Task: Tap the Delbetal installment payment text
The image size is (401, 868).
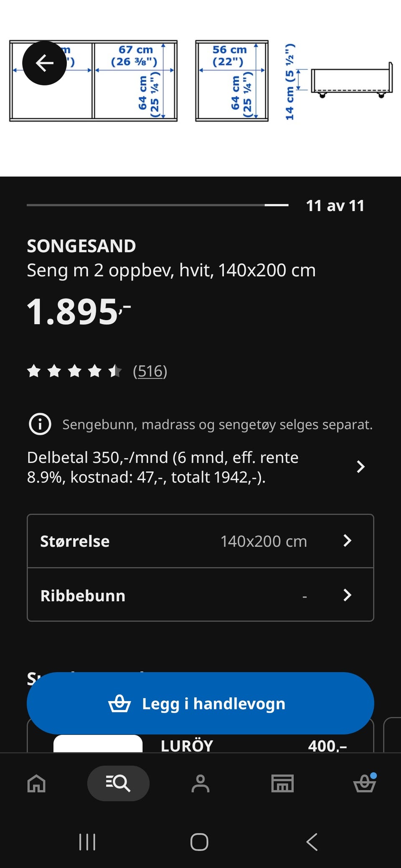Action: (163, 467)
